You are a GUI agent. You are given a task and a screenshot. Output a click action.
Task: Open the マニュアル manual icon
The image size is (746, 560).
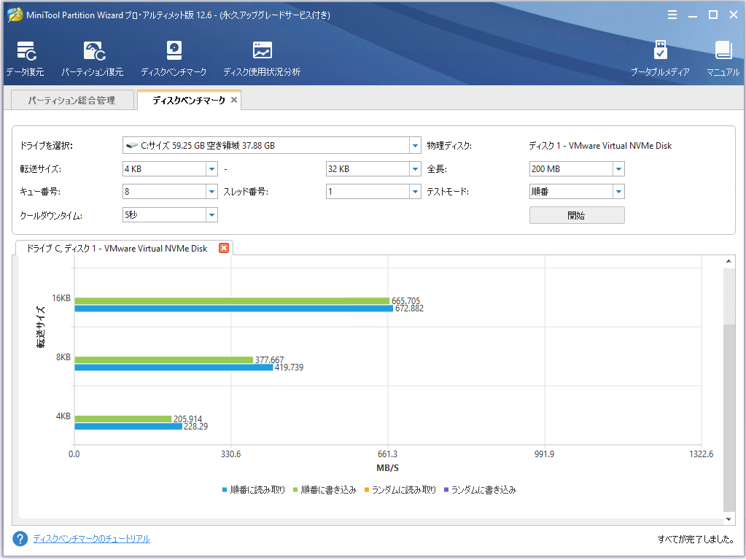[x=723, y=59]
